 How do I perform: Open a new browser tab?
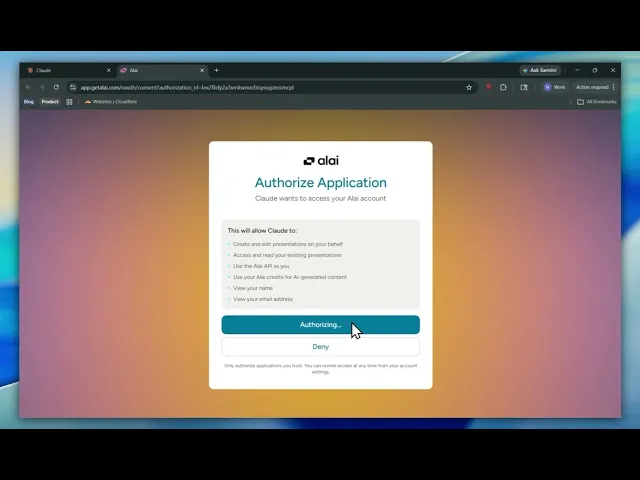point(216,70)
